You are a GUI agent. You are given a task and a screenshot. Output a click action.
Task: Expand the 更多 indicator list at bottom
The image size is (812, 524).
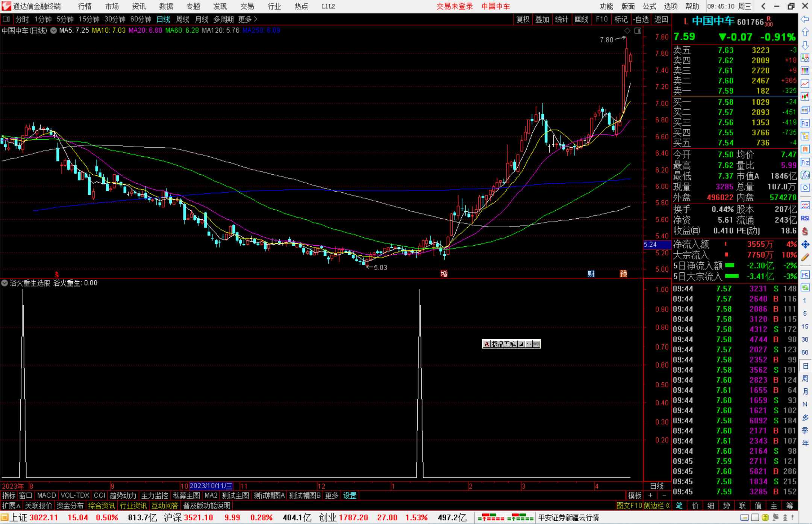(x=332, y=495)
